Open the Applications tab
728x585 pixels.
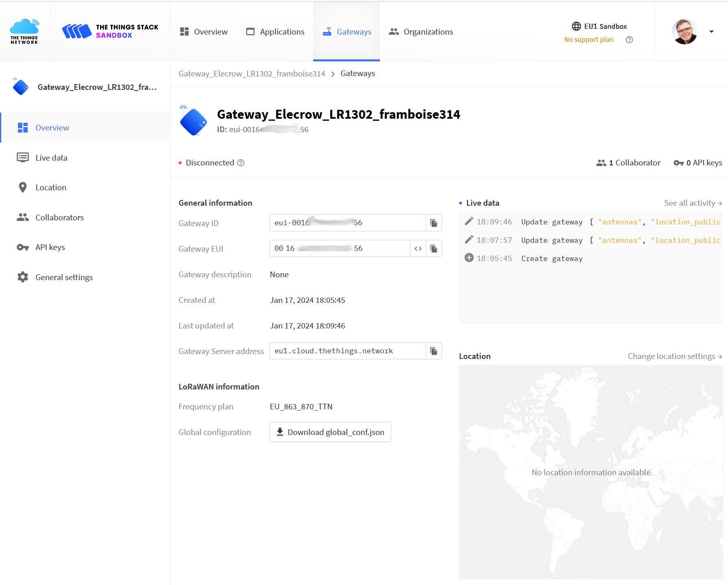[x=275, y=32]
